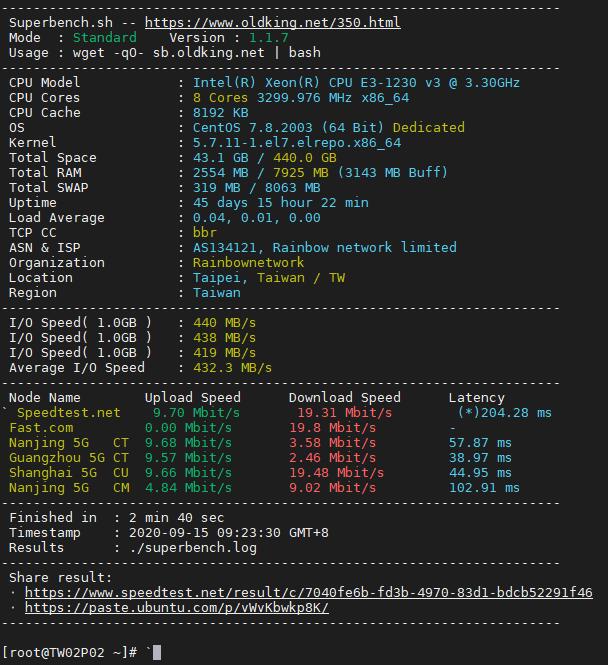Click the Intel Xeon CPU model value

(356, 82)
